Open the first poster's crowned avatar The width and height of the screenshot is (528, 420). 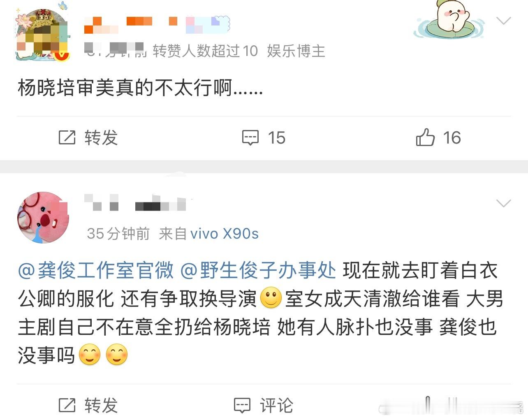(42, 32)
